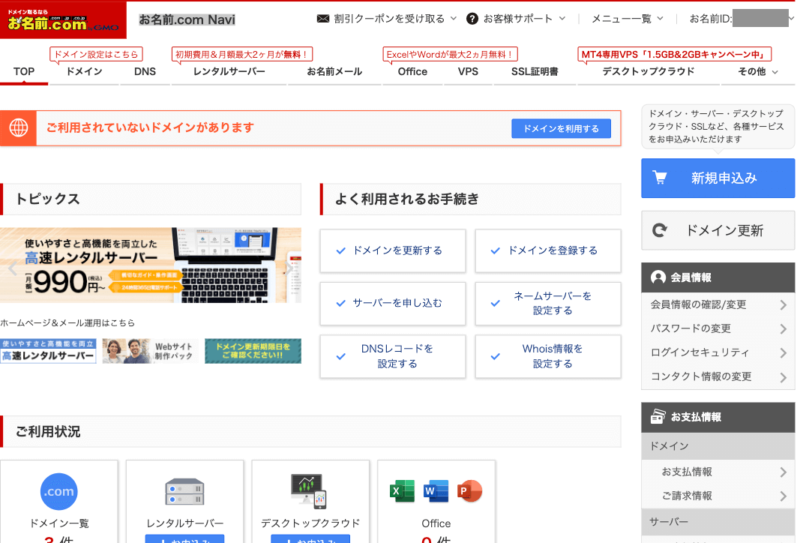Open ログインセキュリティ link
The width and height of the screenshot is (800, 543).
[x=699, y=353]
